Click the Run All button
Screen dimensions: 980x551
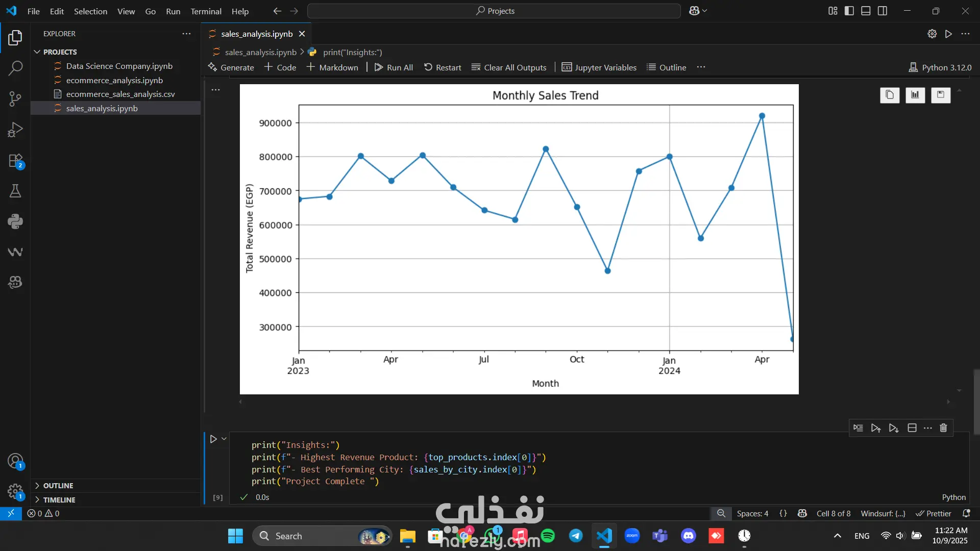click(x=394, y=67)
